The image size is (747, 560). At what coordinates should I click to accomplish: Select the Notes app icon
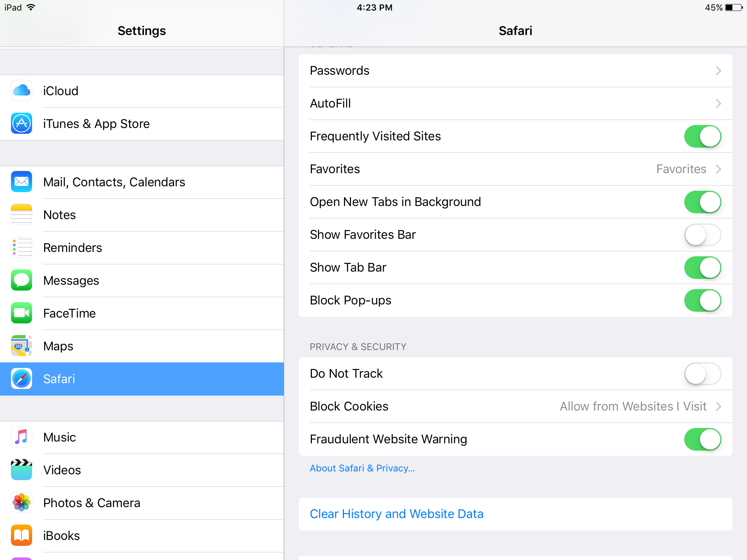tap(22, 214)
